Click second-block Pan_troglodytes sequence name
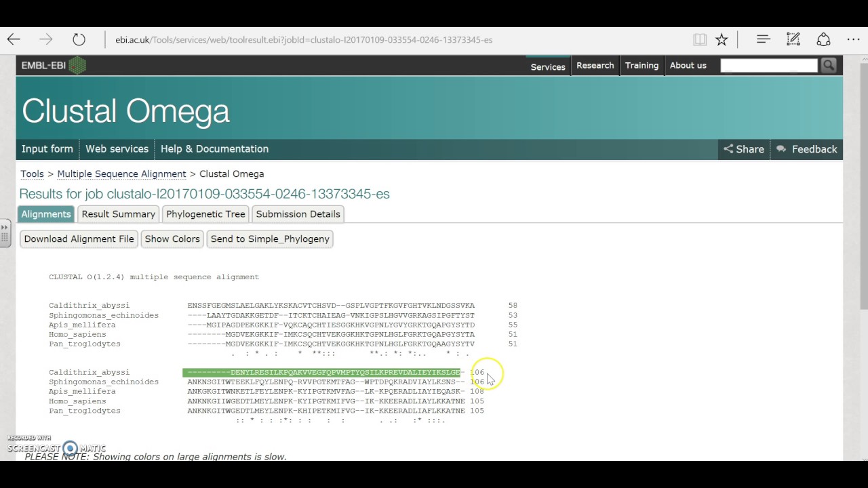 (84, 410)
